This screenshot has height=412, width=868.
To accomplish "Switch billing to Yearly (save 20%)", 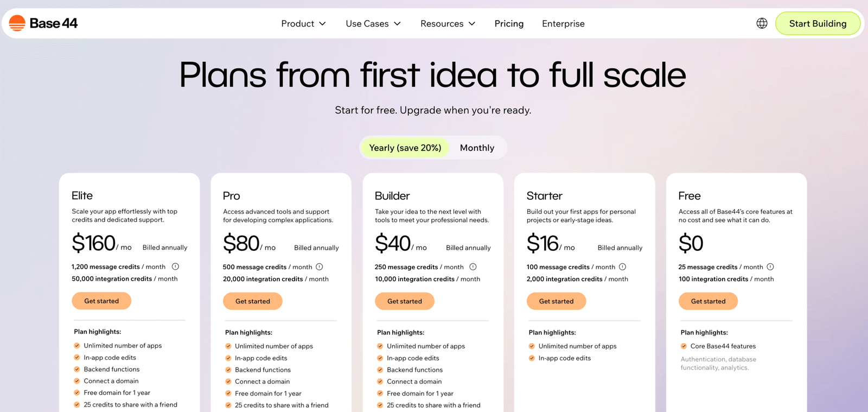I will [x=405, y=148].
